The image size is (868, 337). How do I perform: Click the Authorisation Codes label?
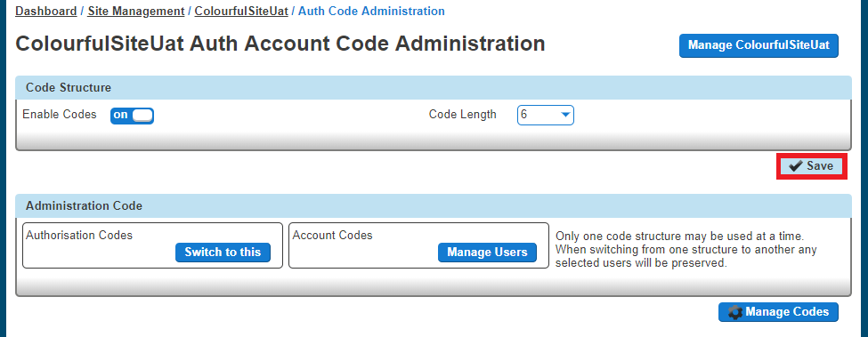[x=79, y=236]
